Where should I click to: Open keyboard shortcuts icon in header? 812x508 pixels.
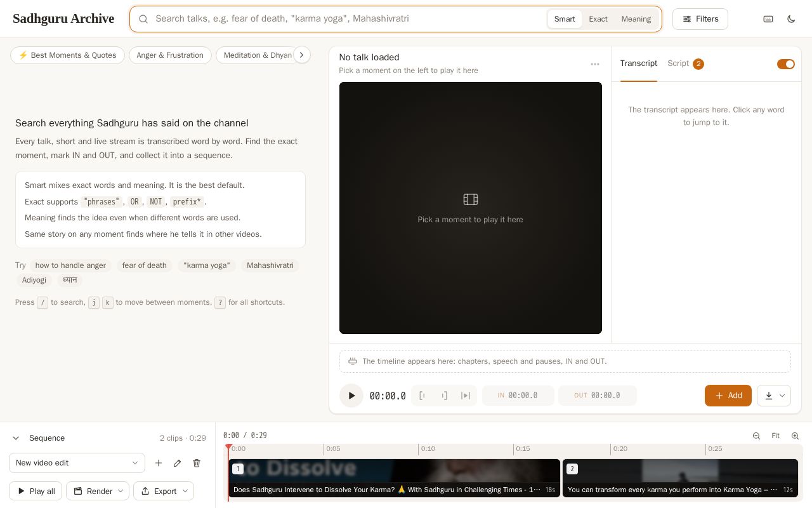768,19
